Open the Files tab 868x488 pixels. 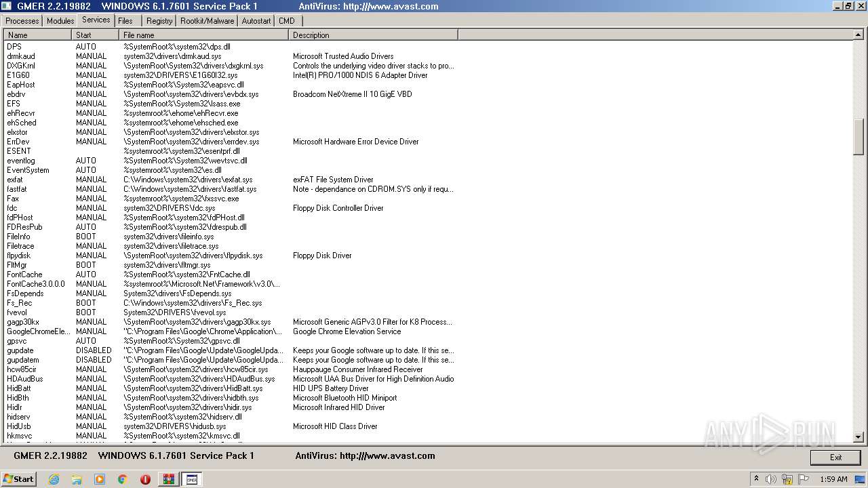pos(125,21)
